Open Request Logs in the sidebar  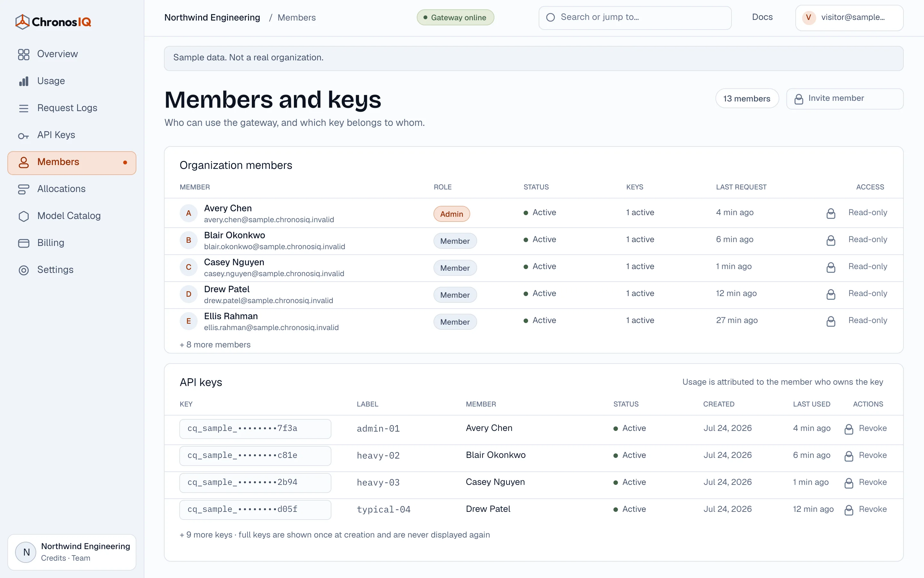[72, 108]
